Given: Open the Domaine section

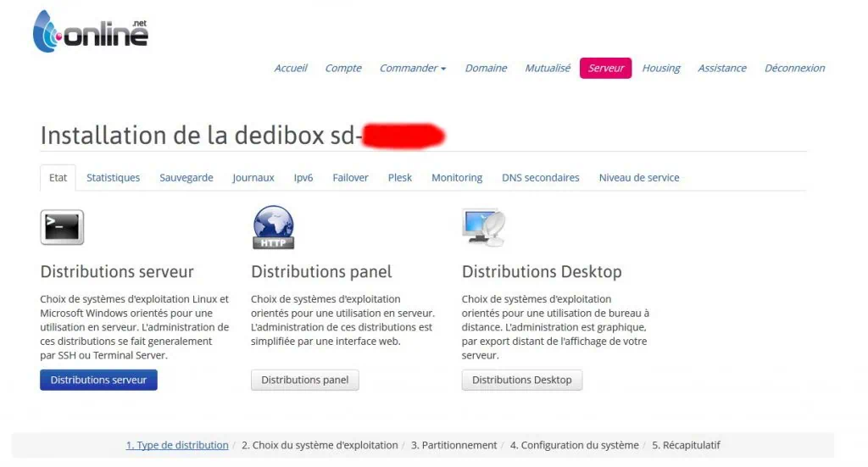Looking at the screenshot, I should point(486,68).
